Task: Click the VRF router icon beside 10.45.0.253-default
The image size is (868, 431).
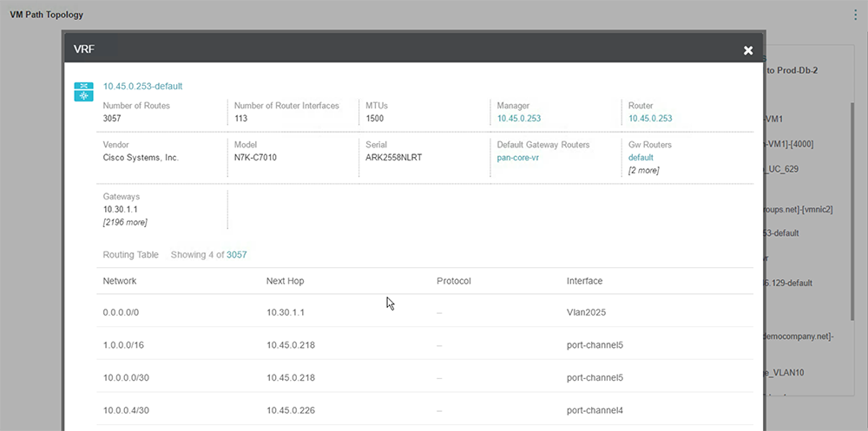Action: point(83,92)
